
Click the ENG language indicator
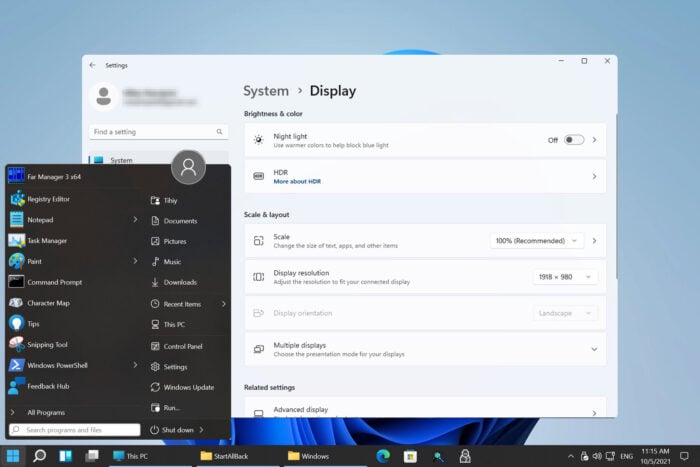627,456
